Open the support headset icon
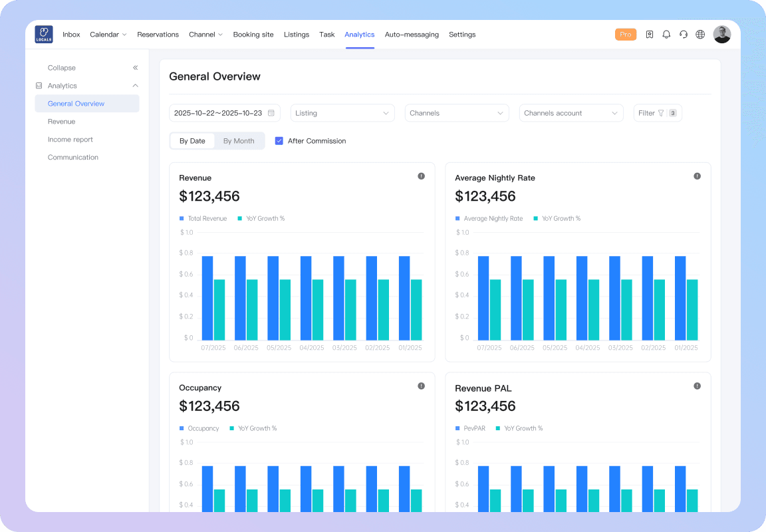 pyautogui.click(x=684, y=34)
